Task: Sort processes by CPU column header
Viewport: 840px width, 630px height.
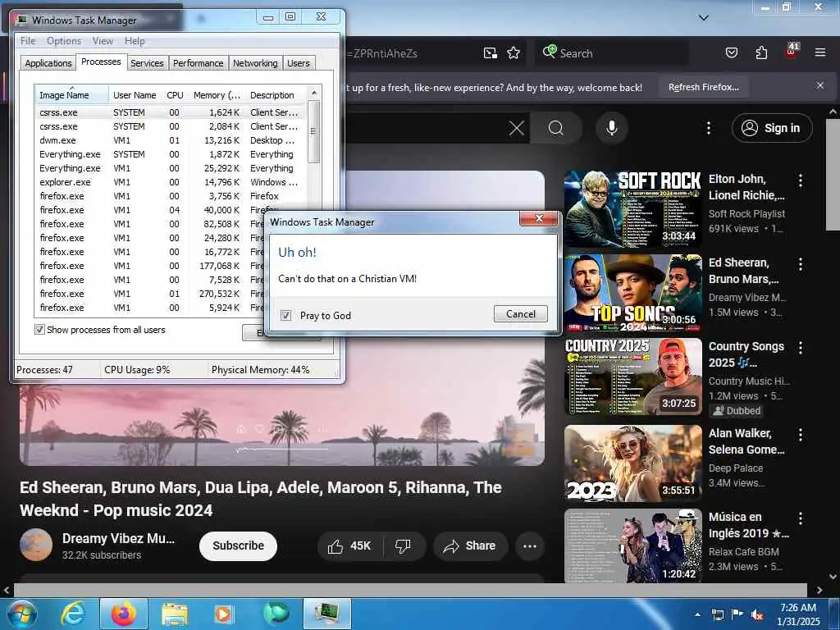Action: [x=176, y=95]
